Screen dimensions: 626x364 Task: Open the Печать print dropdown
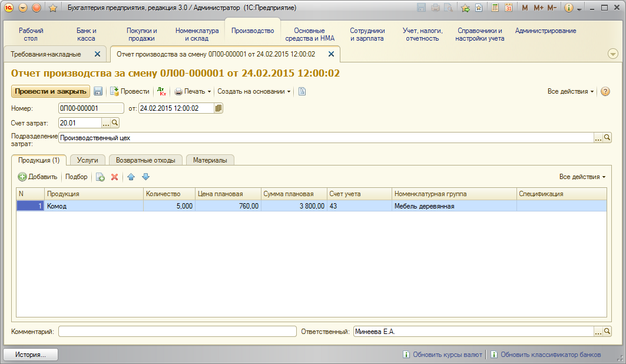[193, 91]
